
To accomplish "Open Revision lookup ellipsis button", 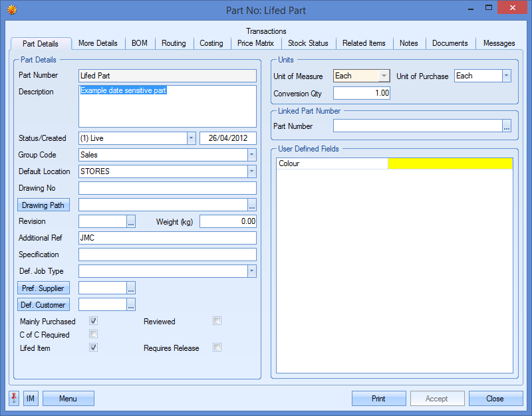I will coord(131,222).
